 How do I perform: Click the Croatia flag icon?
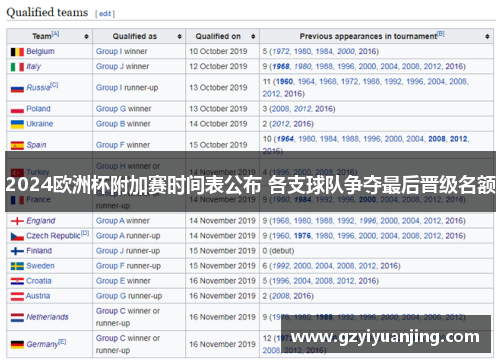point(17,281)
